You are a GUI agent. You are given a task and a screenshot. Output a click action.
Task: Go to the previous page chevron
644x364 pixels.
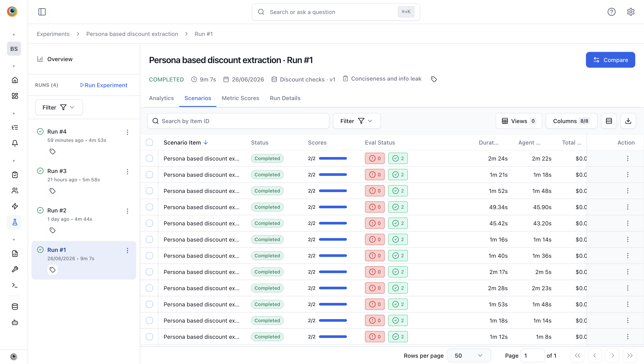coord(595,355)
